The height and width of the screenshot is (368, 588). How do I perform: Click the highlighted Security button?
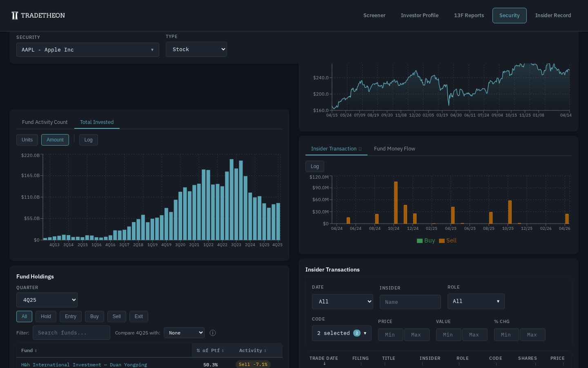(x=510, y=16)
